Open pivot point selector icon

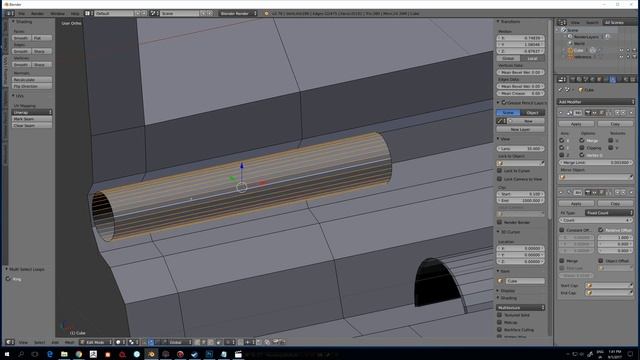coord(133,342)
